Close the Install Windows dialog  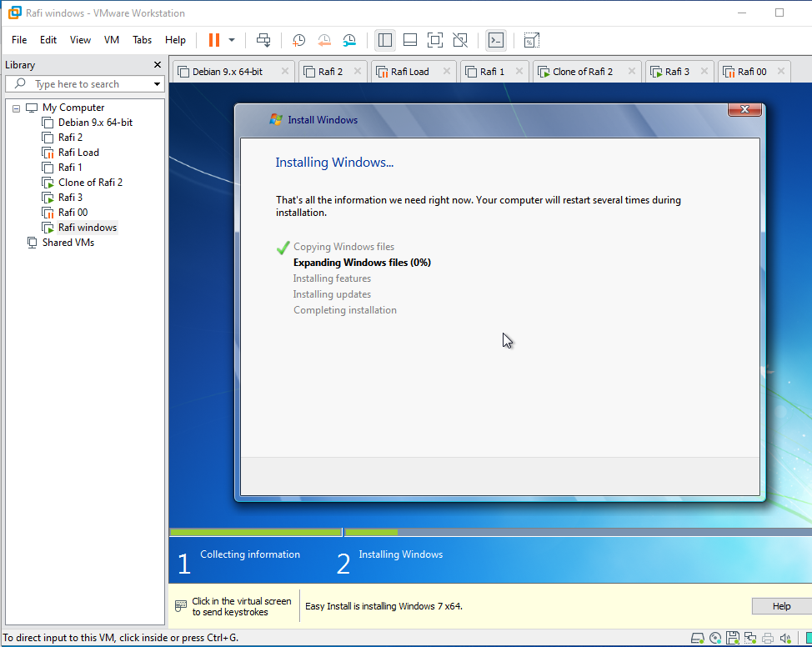pyautogui.click(x=744, y=109)
